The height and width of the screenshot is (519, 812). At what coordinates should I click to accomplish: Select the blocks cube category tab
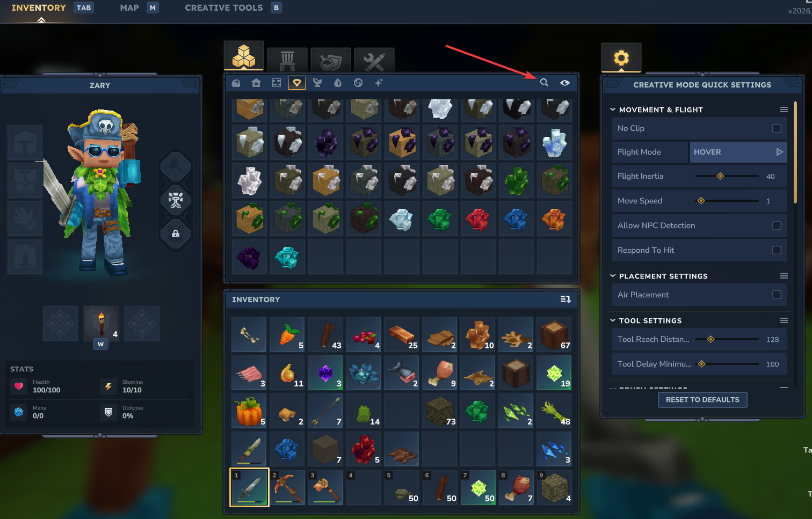coord(244,56)
